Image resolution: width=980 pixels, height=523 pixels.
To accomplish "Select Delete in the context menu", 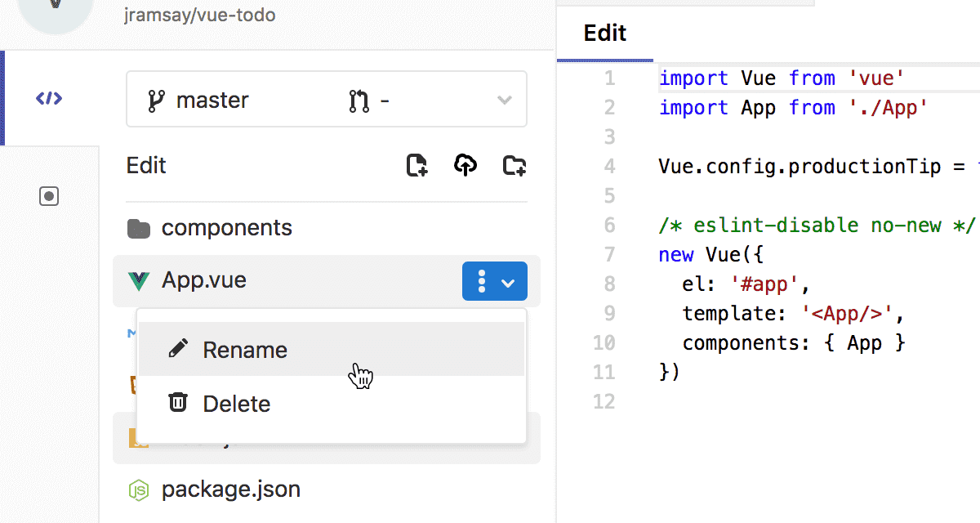I will 236,402.
